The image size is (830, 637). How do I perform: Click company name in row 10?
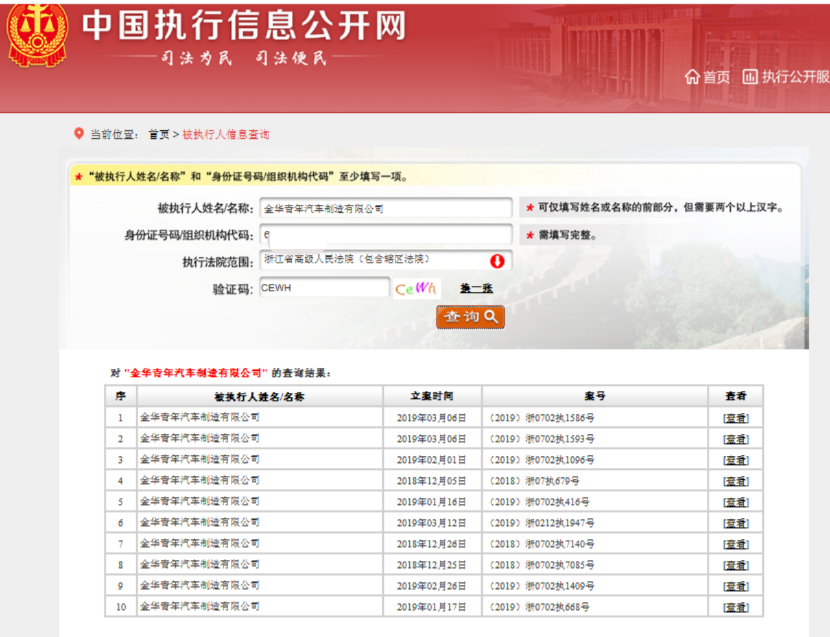200,606
